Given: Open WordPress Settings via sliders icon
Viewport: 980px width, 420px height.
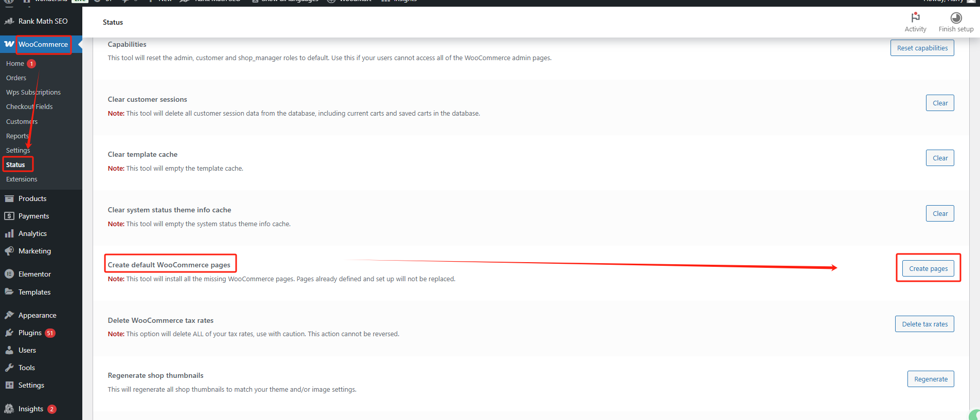Looking at the screenshot, I should click(x=9, y=385).
